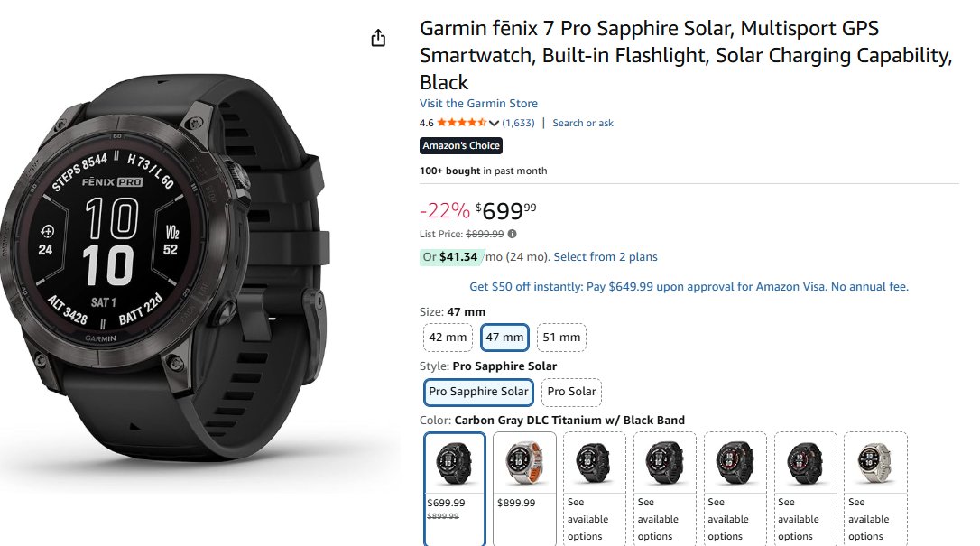The width and height of the screenshot is (980, 546).
Task: Click the Search or ask link
Action: click(x=583, y=123)
